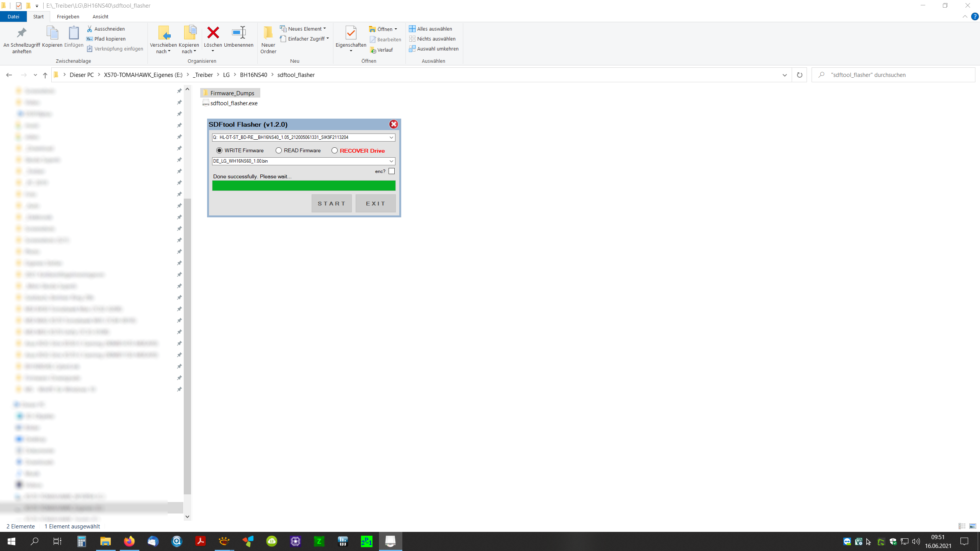Open Task View on the taskbar
Image resolution: width=980 pixels, height=551 pixels.
[x=57, y=541]
